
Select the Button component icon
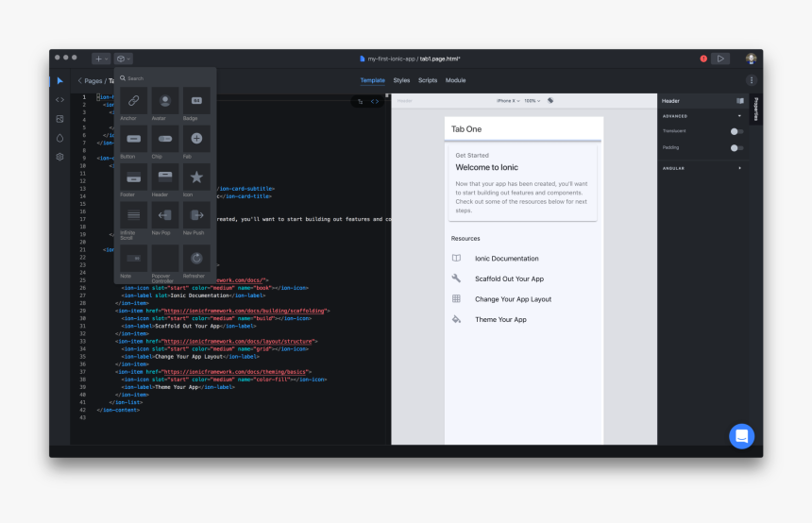click(134, 139)
